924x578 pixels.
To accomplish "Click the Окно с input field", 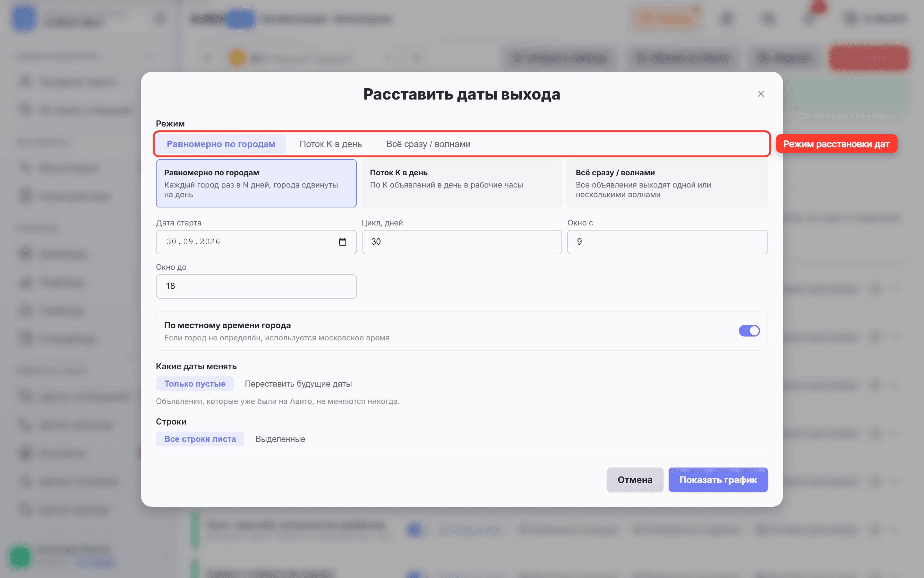I will (667, 242).
